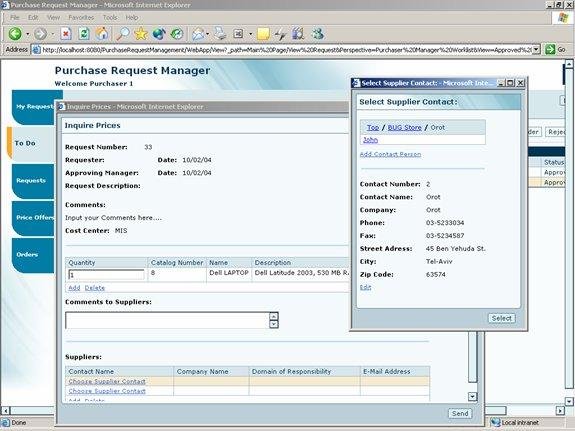
Task: Open Search via magnifier icon
Action: point(122,34)
